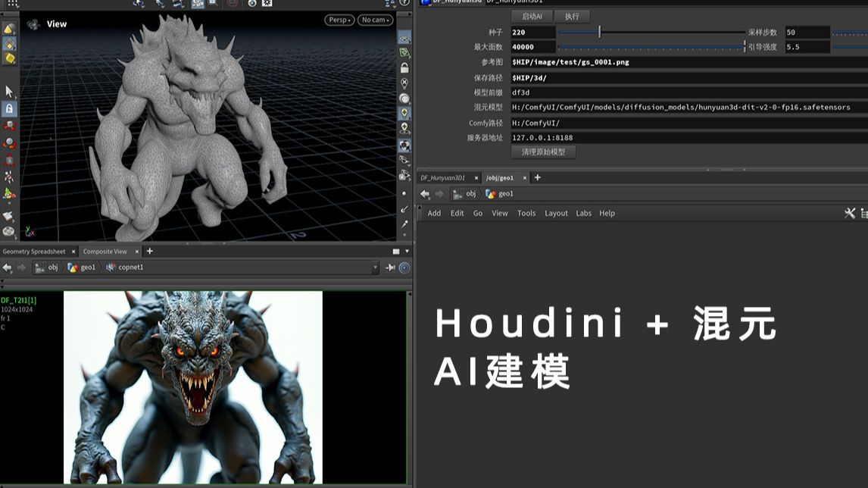Image resolution: width=868 pixels, height=488 pixels.
Task: Click the camera View tool icon
Action: point(33,24)
